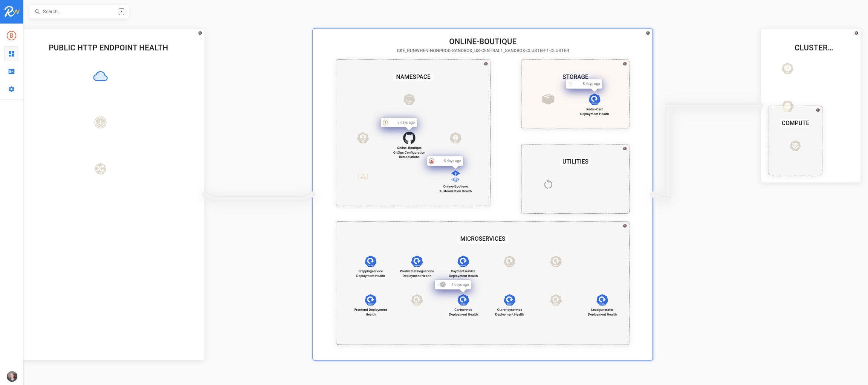Viewport: 868px width, 385px height.
Task: Open settings gear in the sidebar
Action: (11, 89)
